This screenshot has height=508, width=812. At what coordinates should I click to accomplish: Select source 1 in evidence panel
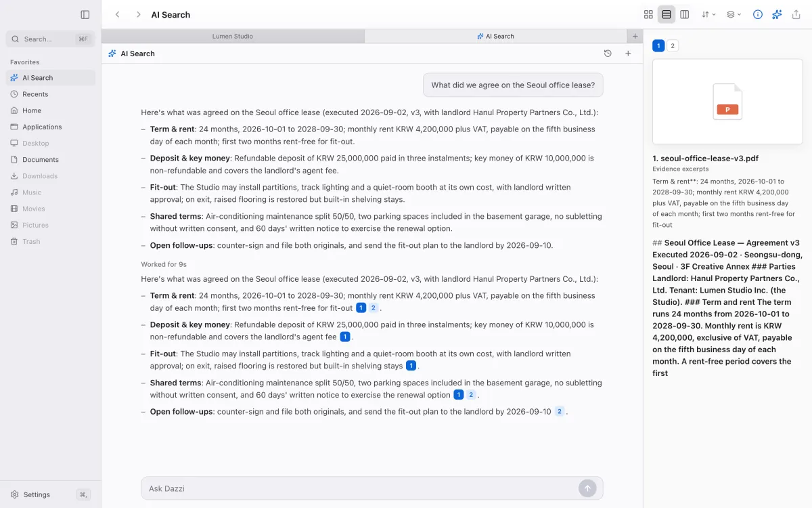[x=658, y=46]
